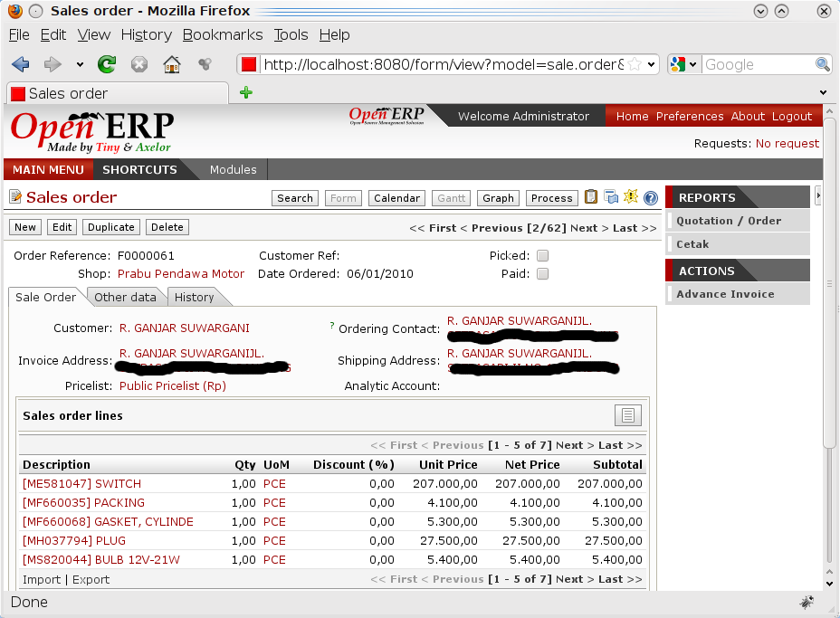Click the Edit button

(x=62, y=227)
